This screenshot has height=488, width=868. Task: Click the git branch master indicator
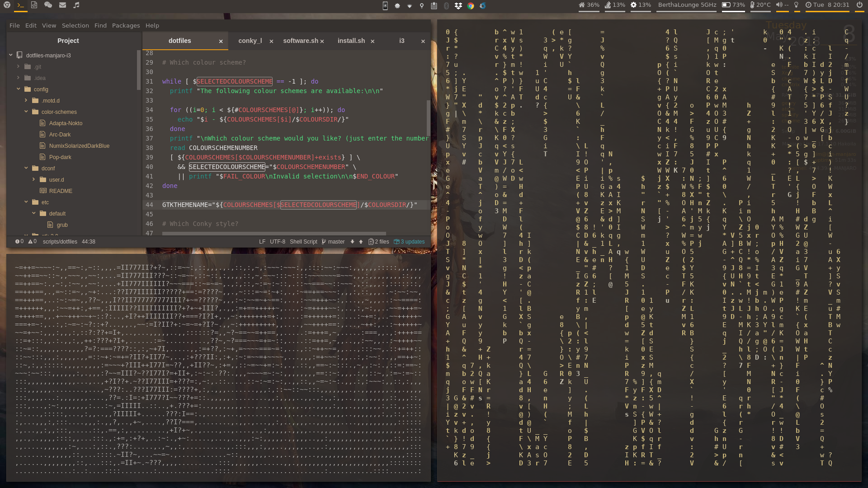333,242
